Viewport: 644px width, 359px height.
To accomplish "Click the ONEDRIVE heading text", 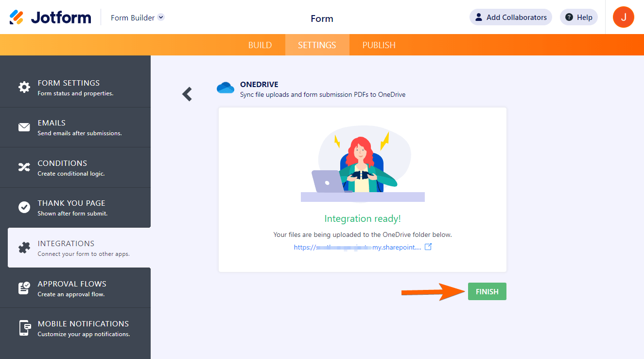I will click(259, 85).
